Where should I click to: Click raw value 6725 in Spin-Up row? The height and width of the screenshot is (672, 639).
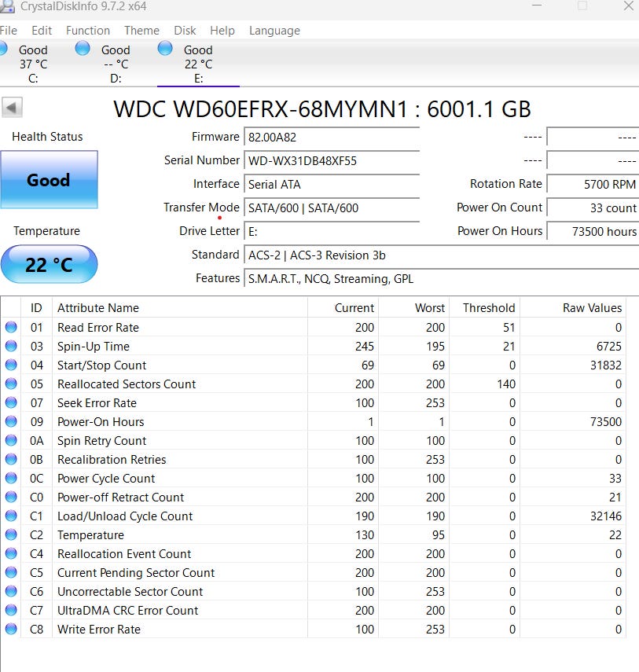click(x=608, y=347)
